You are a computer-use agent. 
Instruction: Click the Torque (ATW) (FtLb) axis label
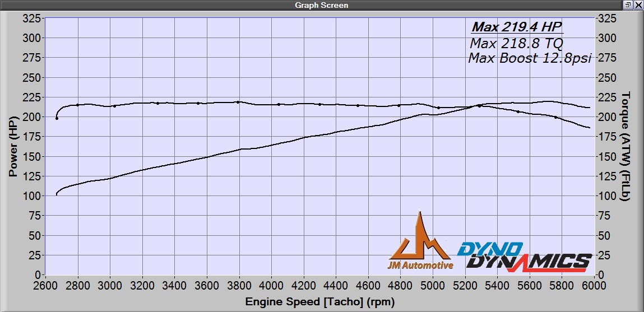[x=626, y=146]
